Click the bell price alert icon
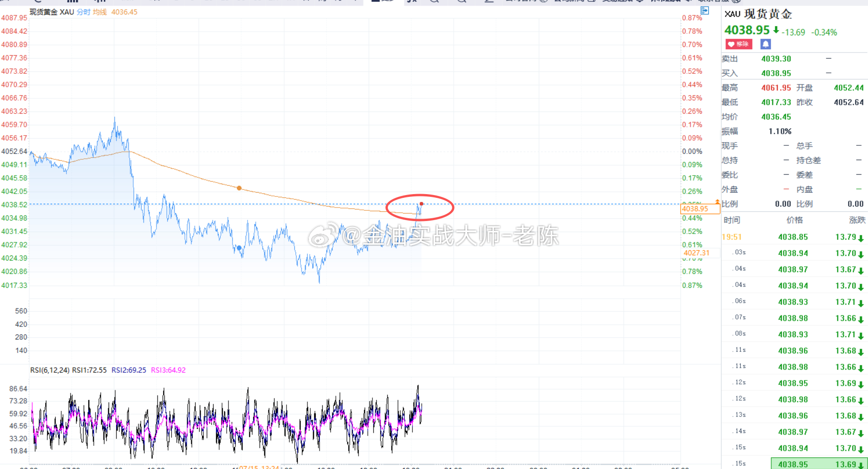The width and height of the screenshot is (868, 469). pos(766,44)
